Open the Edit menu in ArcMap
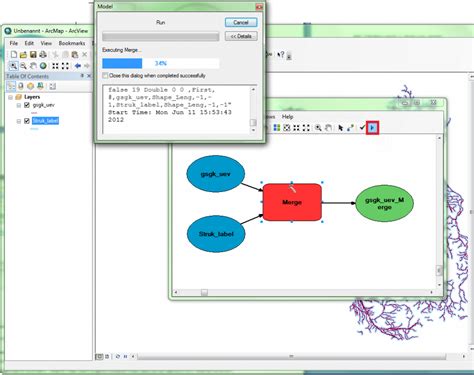 29,43
